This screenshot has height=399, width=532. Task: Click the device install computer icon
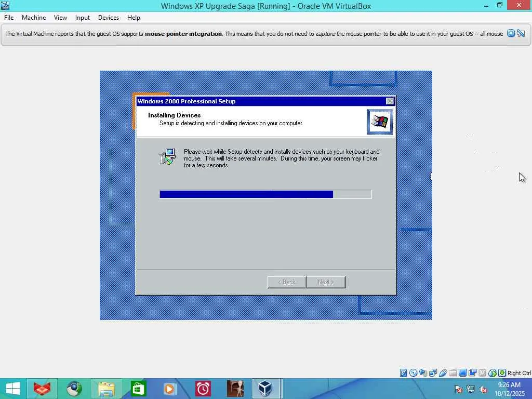pos(167,156)
